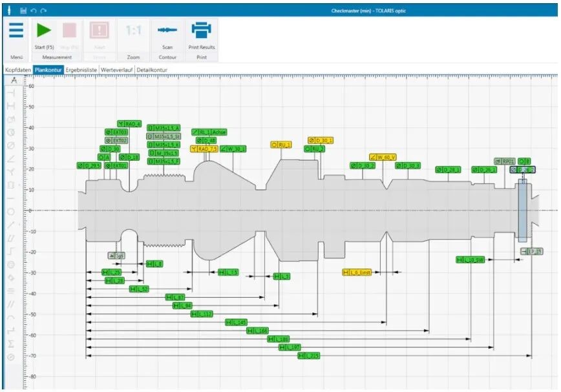Click the save icon in title bar

click(23, 11)
